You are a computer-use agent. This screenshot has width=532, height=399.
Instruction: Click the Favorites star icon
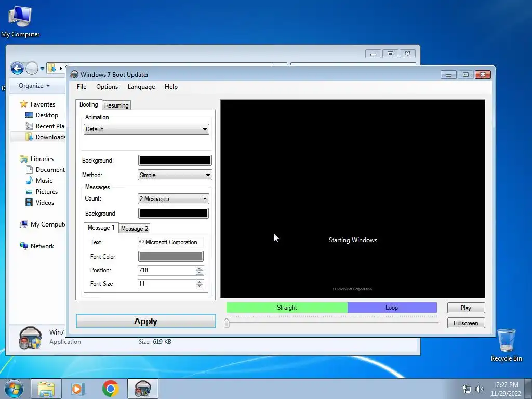(23, 104)
